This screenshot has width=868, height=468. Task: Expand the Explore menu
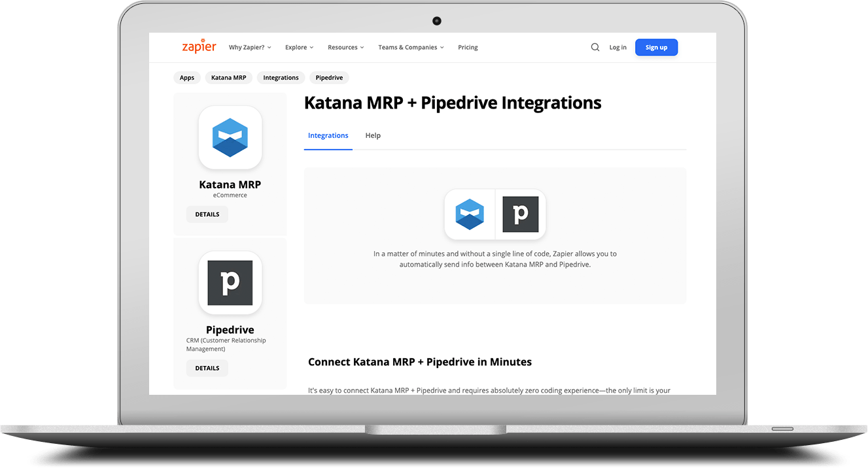(300, 47)
